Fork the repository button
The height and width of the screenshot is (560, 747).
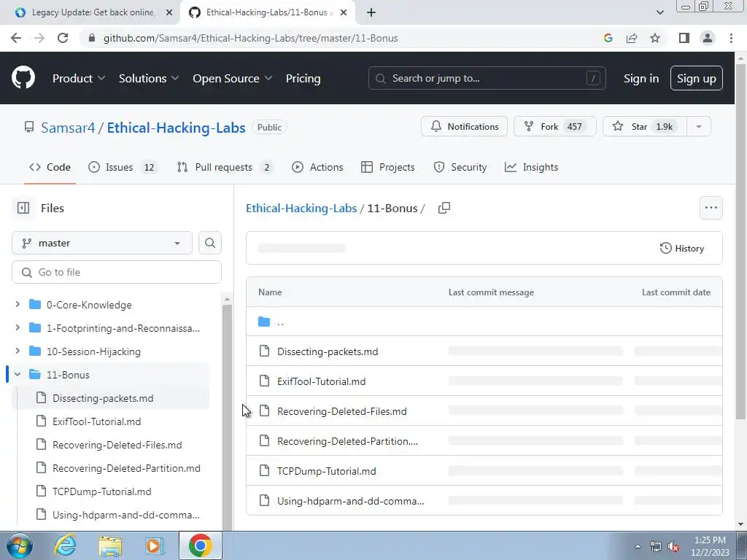click(x=554, y=127)
